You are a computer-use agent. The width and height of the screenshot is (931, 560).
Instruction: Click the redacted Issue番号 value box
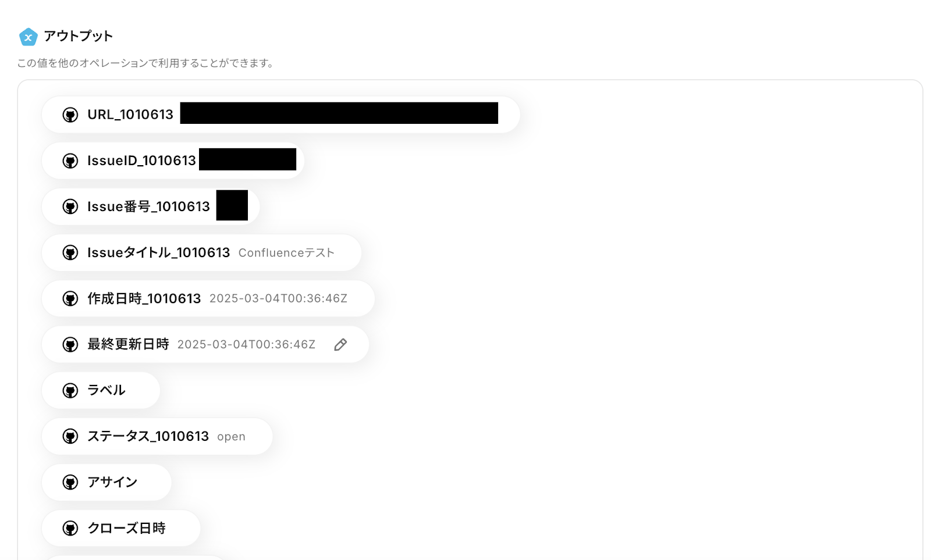click(232, 205)
